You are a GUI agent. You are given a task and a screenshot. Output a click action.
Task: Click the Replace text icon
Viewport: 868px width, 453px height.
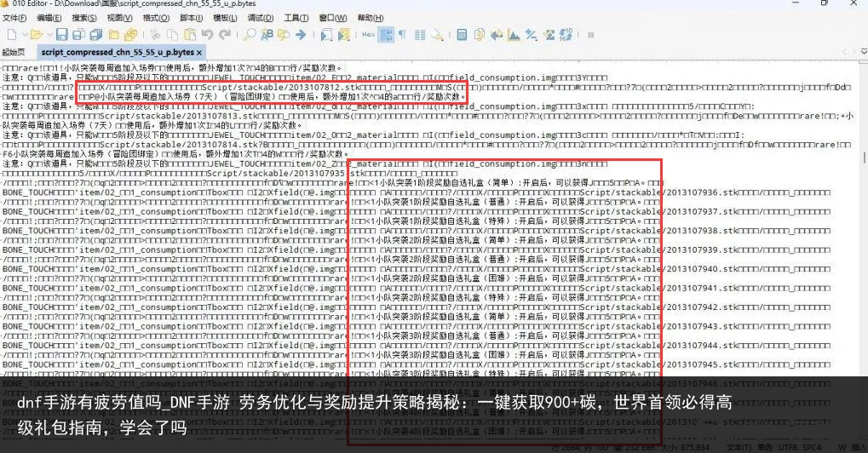(267, 35)
